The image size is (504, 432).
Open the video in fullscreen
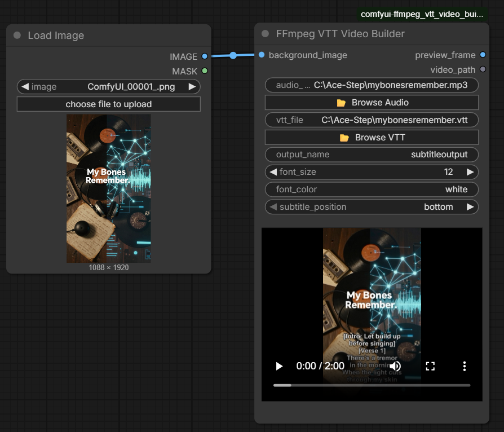430,366
